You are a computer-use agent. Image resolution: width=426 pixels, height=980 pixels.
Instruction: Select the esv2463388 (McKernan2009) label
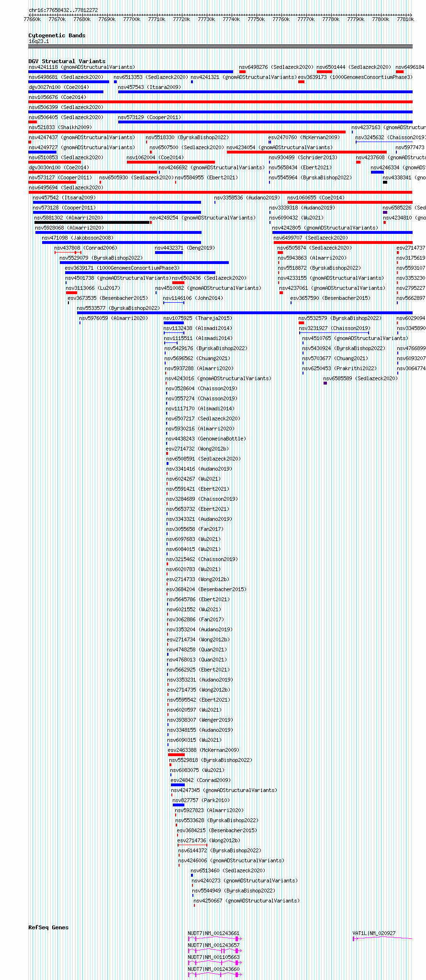204,750
